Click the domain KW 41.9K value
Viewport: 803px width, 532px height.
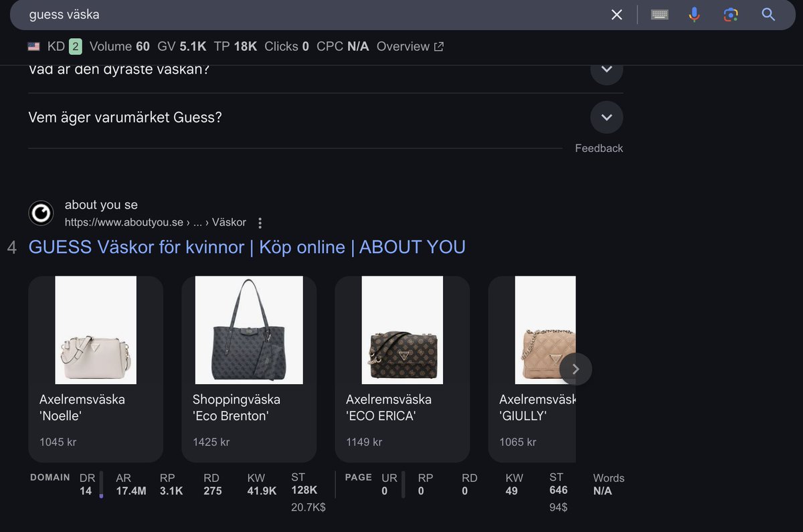coord(262,491)
